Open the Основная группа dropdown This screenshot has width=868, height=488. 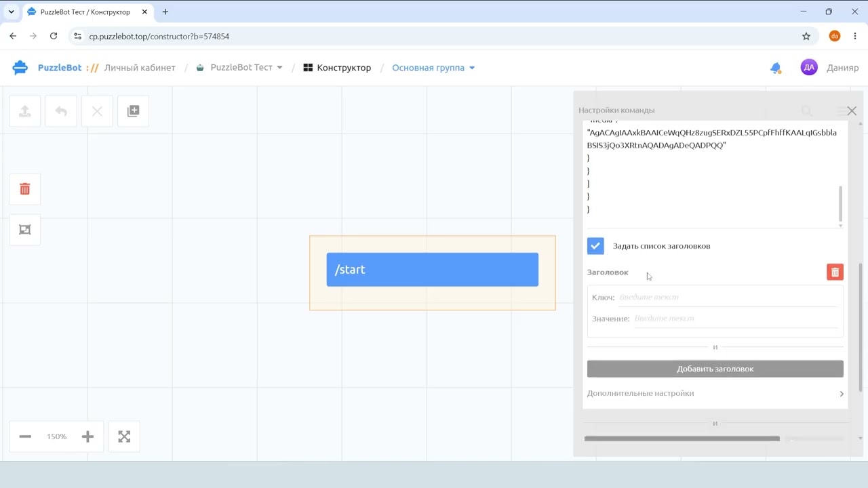tap(433, 68)
